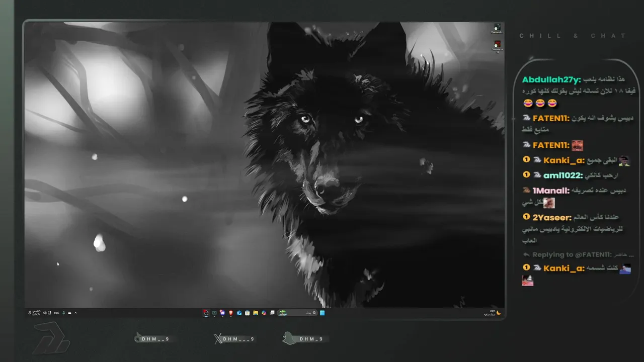
Task: Open Discord from the taskbar
Action: pos(222,313)
